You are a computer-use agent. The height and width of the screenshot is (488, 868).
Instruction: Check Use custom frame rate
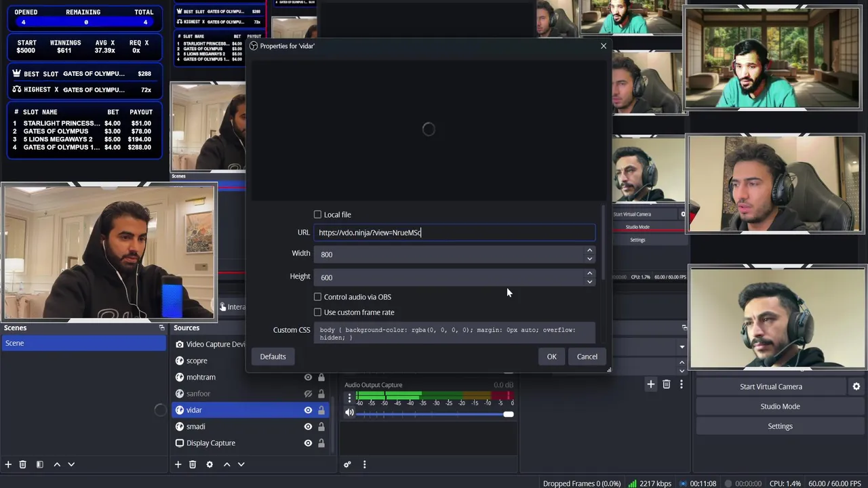[x=317, y=312]
